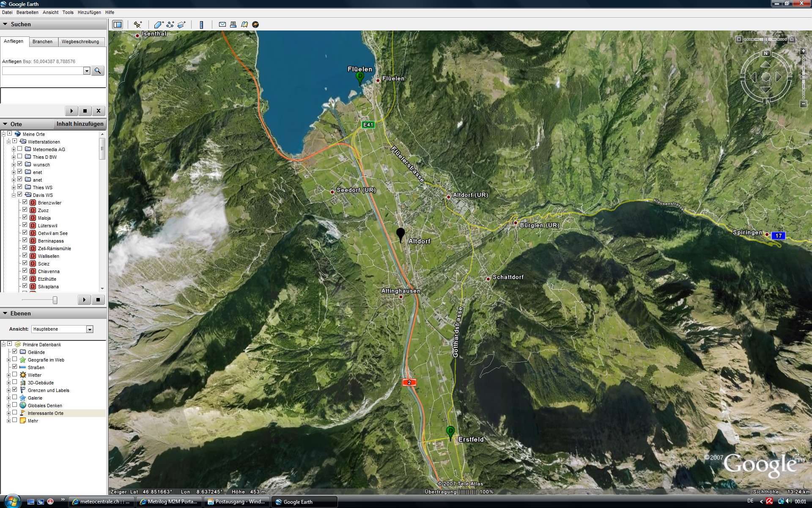
Task: Reset view with the N compass button
Action: 766,53
